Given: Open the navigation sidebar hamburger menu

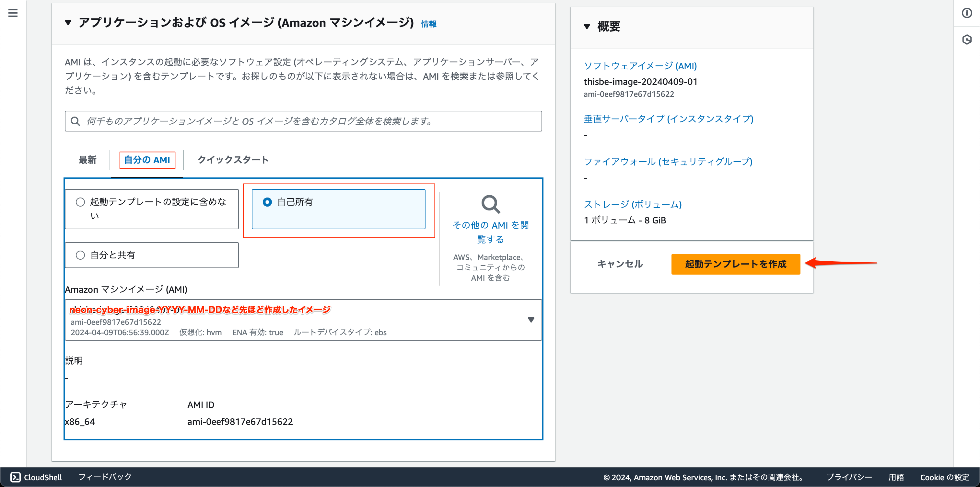Looking at the screenshot, I should point(13,13).
